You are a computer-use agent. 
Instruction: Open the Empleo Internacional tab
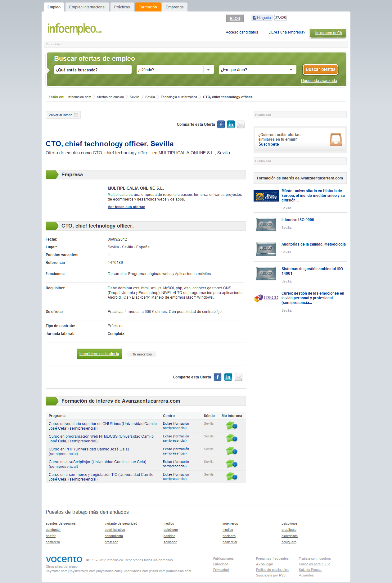(x=87, y=7)
